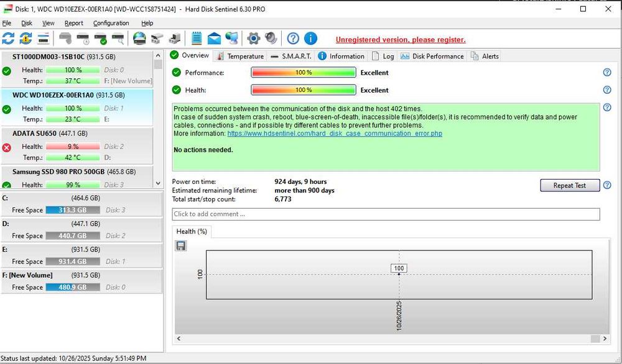622x364 pixels.
Task: Click the Refresh disk status icon
Action: pos(8,39)
